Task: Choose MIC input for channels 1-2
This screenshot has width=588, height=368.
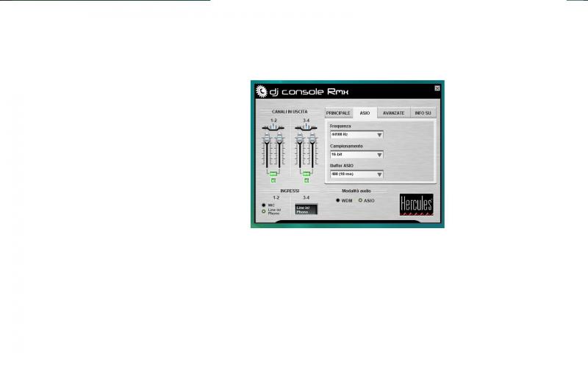Action: pos(264,205)
